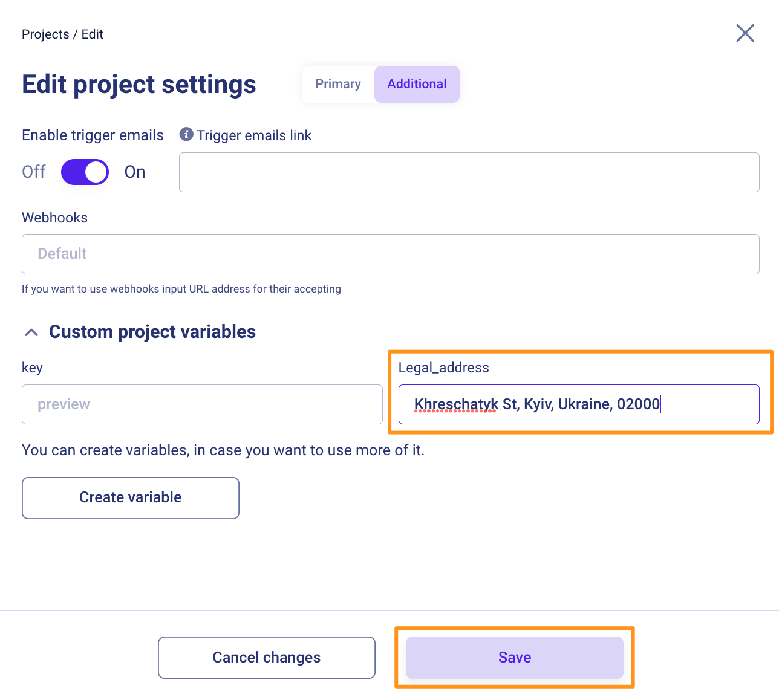The height and width of the screenshot is (700, 779).
Task: Go to Projects in the breadcrumb
Action: click(45, 34)
